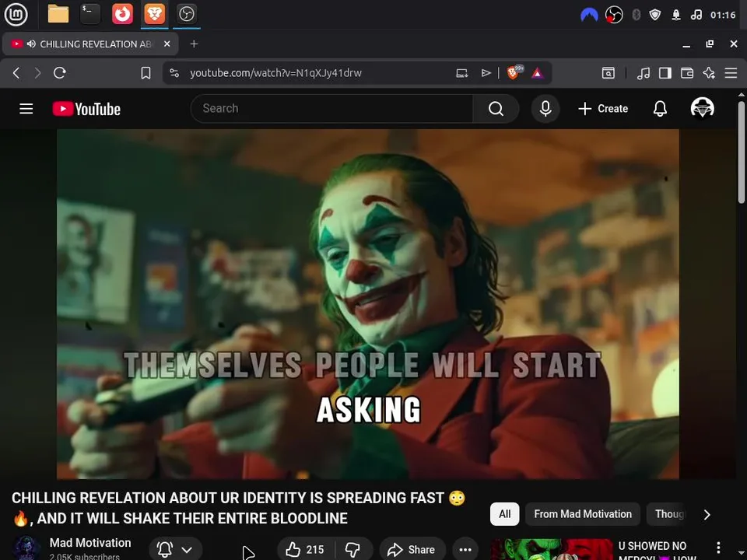Click the music note tray icon

(696, 16)
